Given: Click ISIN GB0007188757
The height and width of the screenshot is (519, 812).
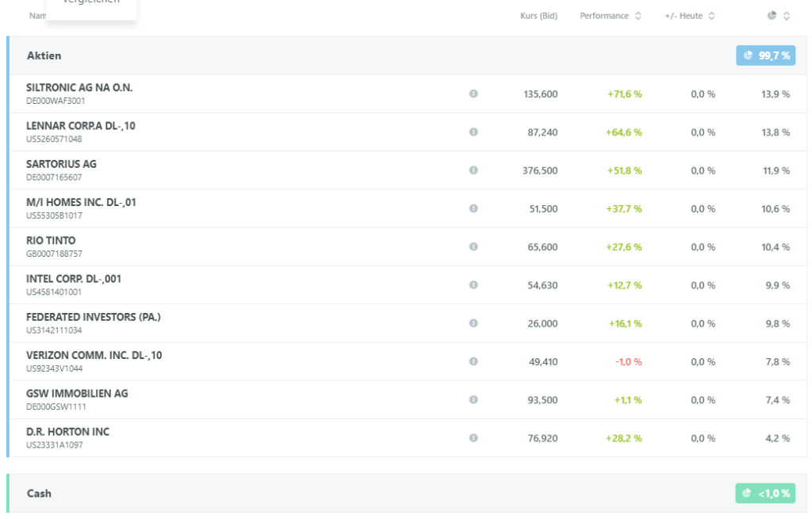Looking at the screenshot, I should click(x=54, y=254).
